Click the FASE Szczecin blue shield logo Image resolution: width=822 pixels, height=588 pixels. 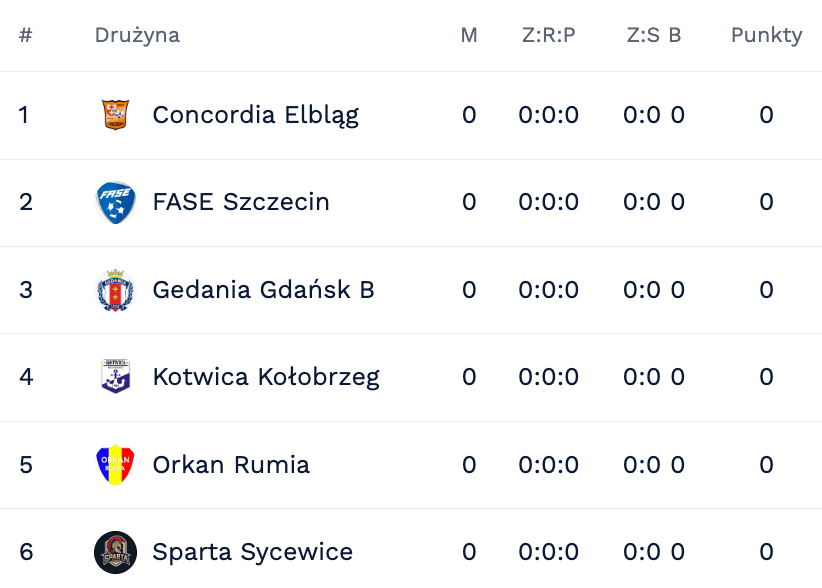pos(115,202)
